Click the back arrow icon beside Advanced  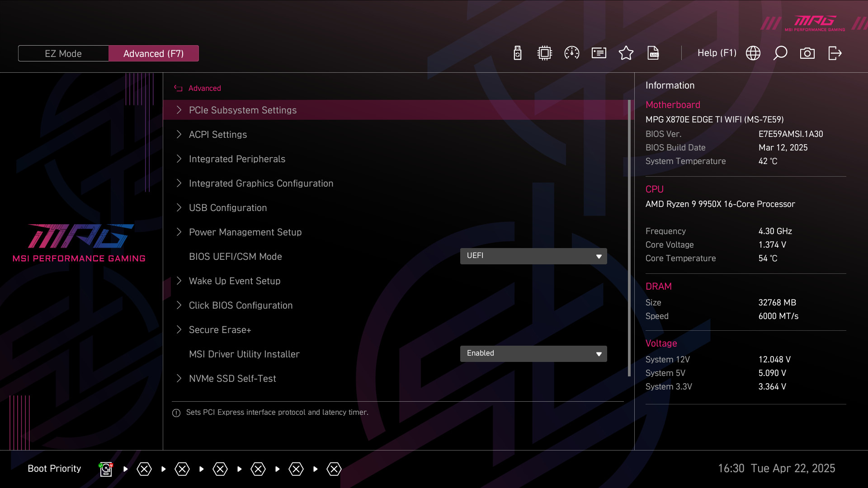tap(178, 89)
